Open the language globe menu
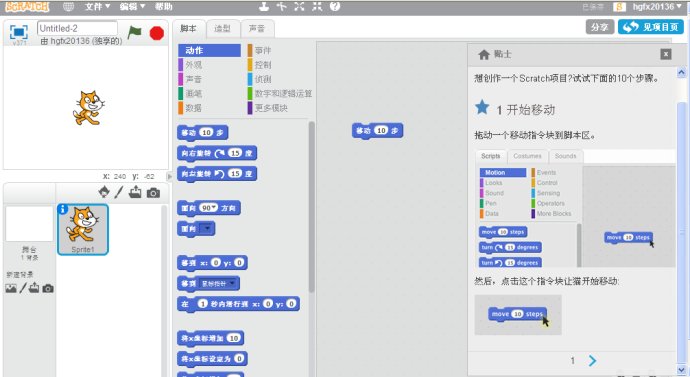Screen dimensions: 690x377 (68, 7)
